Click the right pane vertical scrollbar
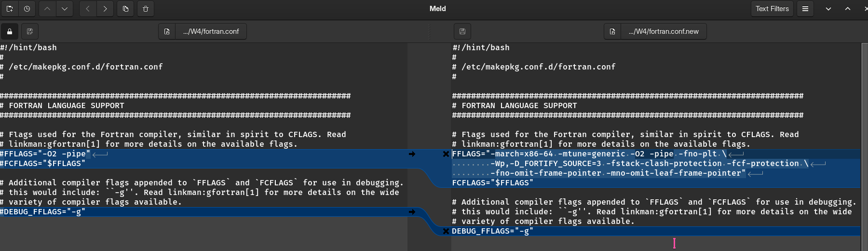 click(x=864, y=145)
